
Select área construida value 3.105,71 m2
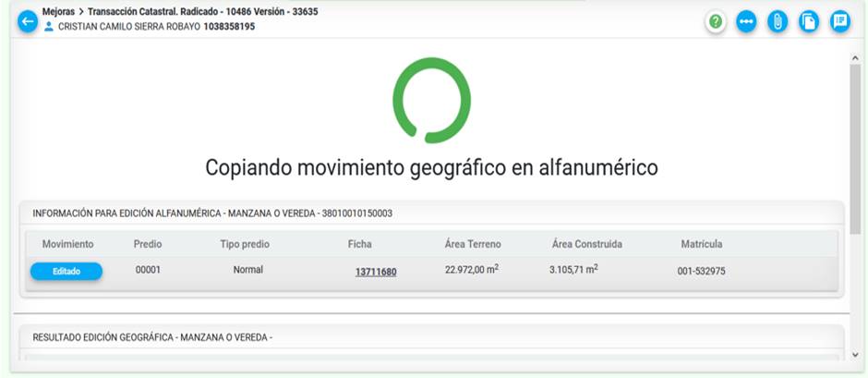573,269
